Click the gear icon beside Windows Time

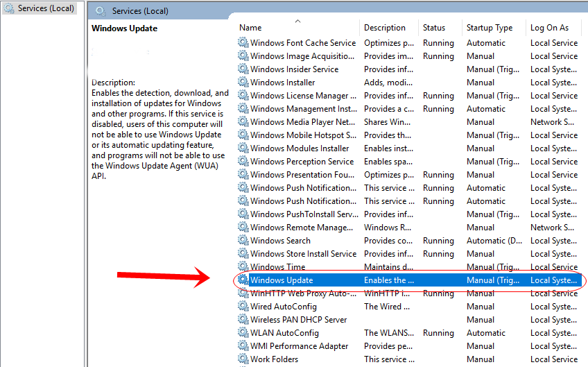243,266
